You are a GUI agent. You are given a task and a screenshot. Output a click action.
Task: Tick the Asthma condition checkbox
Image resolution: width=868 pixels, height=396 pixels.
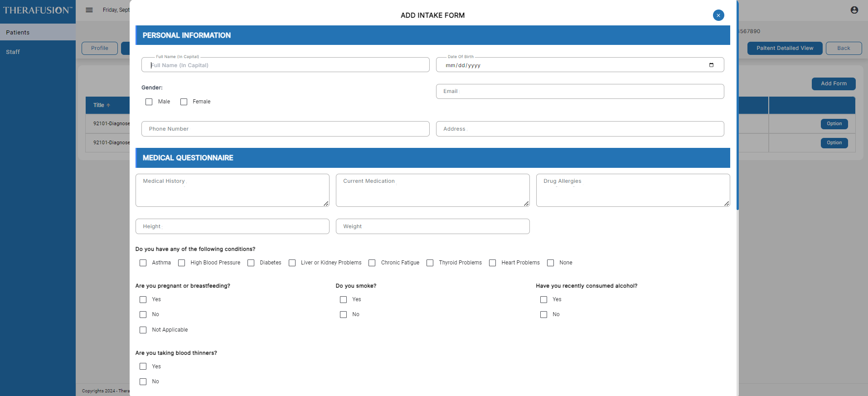[x=143, y=263]
